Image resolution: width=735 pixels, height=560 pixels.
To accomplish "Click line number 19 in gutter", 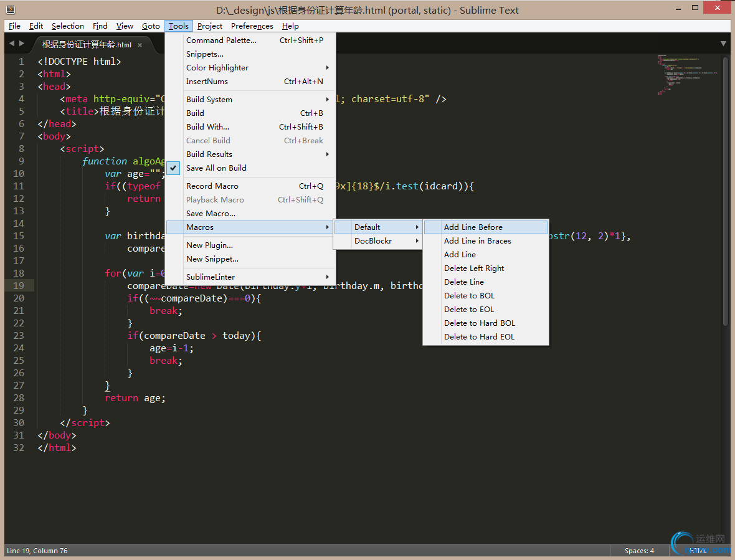I will (x=19, y=285).
